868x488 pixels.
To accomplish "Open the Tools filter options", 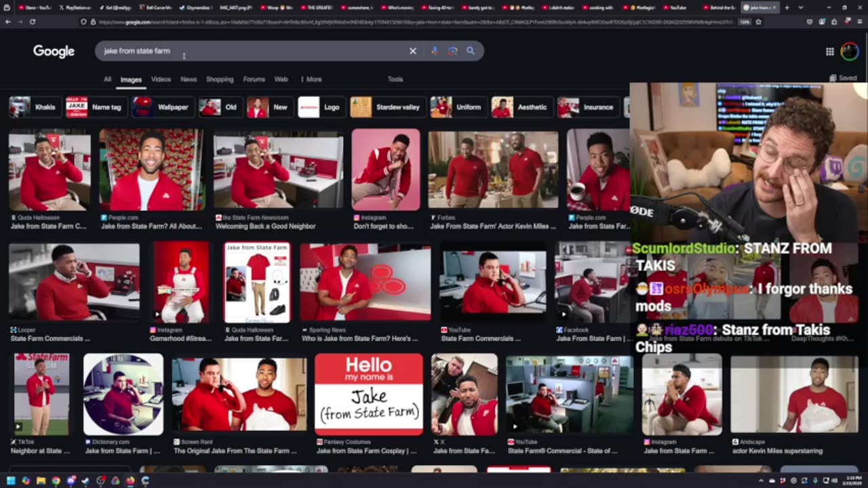I will click(395, 79).
